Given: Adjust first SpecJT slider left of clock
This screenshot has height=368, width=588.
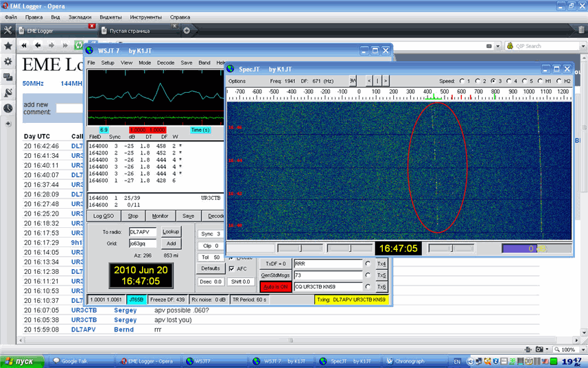Looking at the screenshot, I should [301, 248].
